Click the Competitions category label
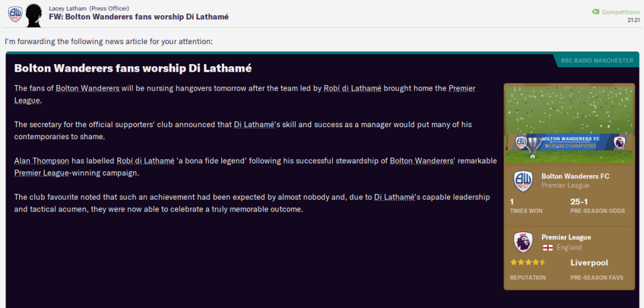The image size is (644, 308). point(621,12)
